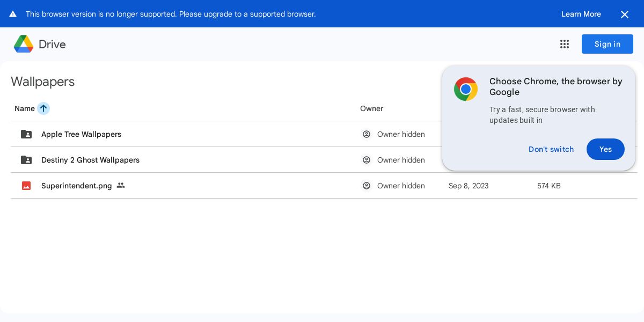The width and height of the screenshot is (644, 322).
Task: Choose Don't switch in Chrome prompt
Action: click(551, 149)
